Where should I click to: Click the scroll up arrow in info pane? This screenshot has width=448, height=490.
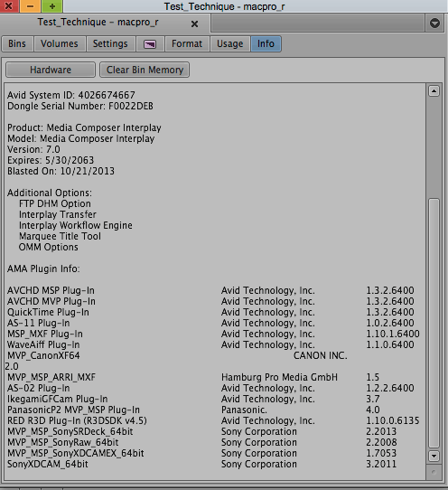click(x=434, y=91)
